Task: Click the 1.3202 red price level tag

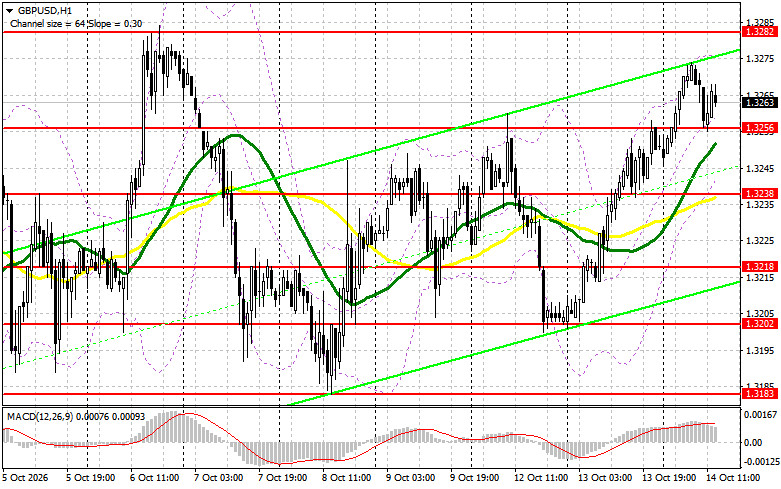Action: tap(760, 324)
